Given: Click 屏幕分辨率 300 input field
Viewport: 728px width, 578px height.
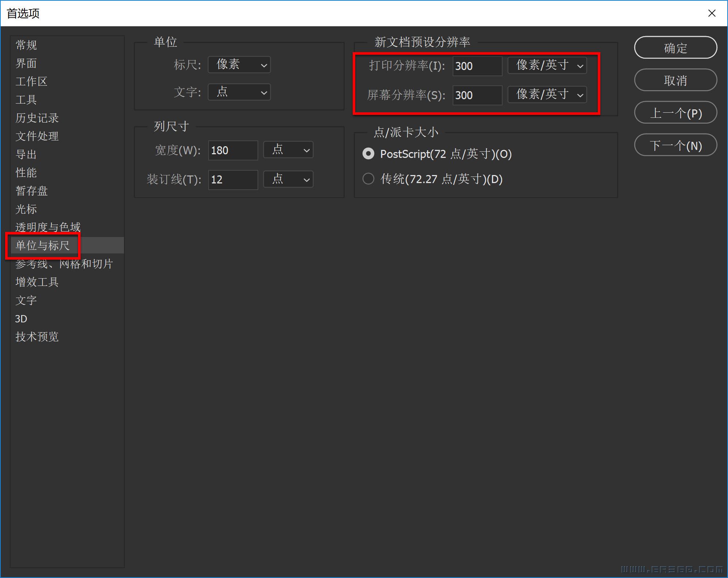Looking at the screenshot, I should click(477, 95).
